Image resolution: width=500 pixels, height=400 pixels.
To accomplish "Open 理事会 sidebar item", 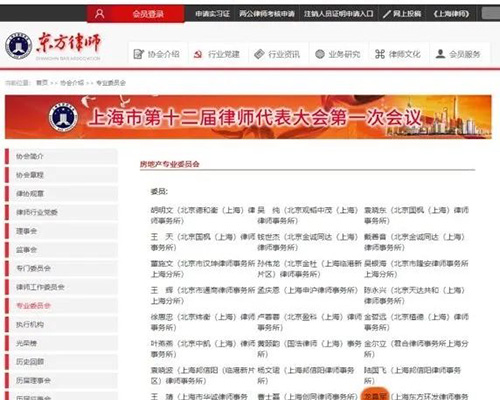I will (x=61, y=231).
